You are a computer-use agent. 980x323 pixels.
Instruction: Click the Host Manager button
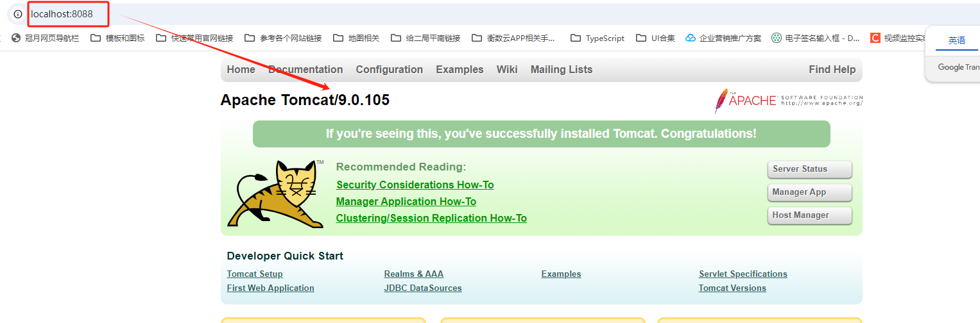click(x=810, y=215)
